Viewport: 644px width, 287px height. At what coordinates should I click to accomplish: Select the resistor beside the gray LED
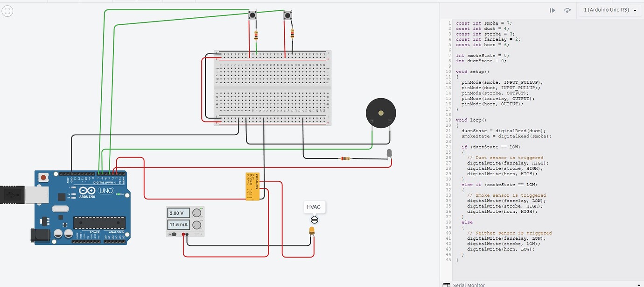(345, 158)
